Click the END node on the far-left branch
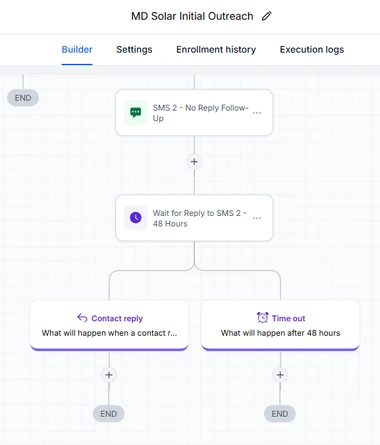 pyautogui.click(x=23, y=98)
